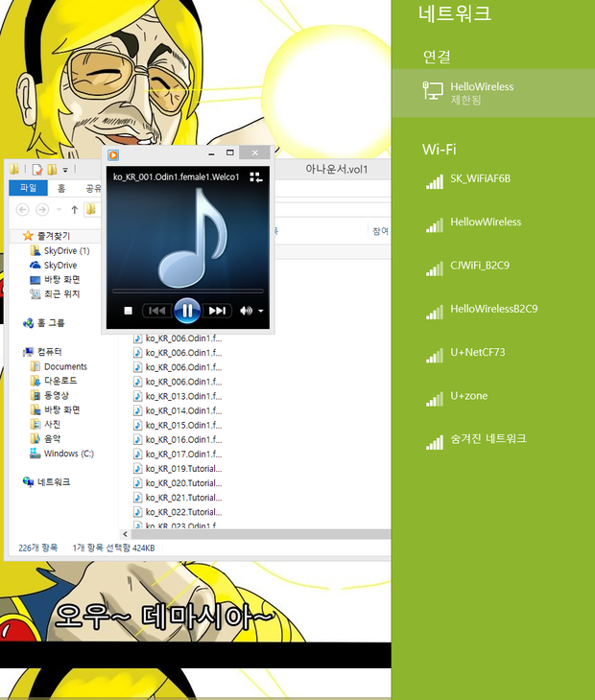Image resolution: width=595 pixels, height=700 pixels.
Task: Open the 홈 ribbon tab in Explorer
Action: click(x=61, y=188)
